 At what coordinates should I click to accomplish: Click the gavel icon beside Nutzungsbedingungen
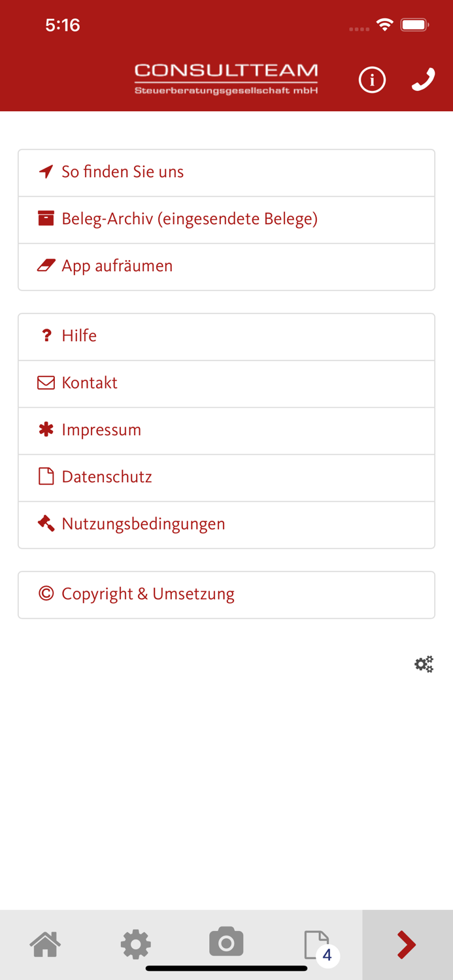(46, 523)
